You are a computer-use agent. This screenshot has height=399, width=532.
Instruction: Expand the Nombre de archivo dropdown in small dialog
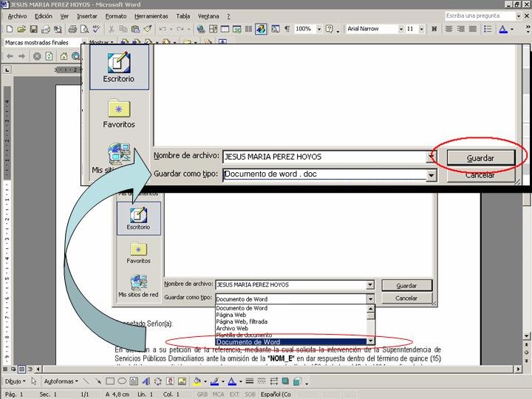coord(370,284)
